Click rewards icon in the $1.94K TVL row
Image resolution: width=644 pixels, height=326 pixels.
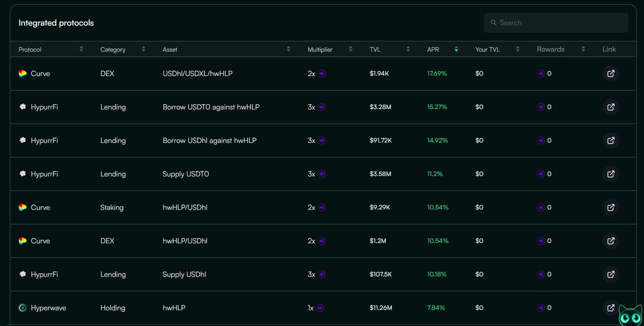point(541,74)
